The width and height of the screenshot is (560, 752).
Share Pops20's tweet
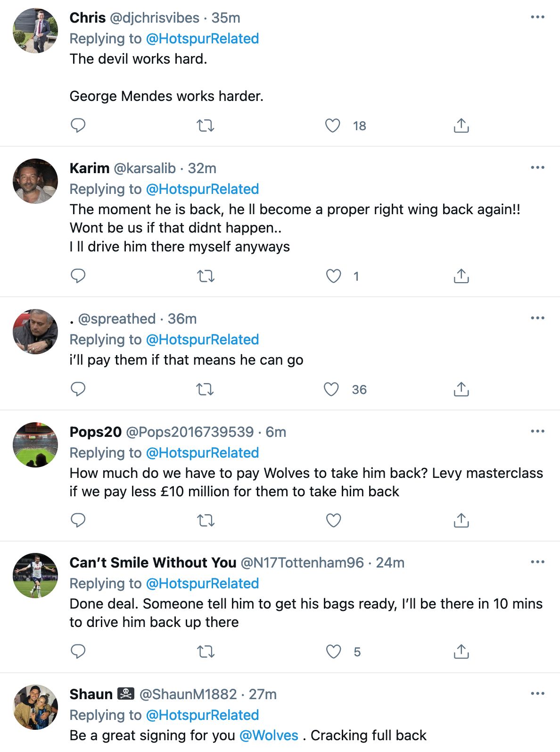point(461,520)
